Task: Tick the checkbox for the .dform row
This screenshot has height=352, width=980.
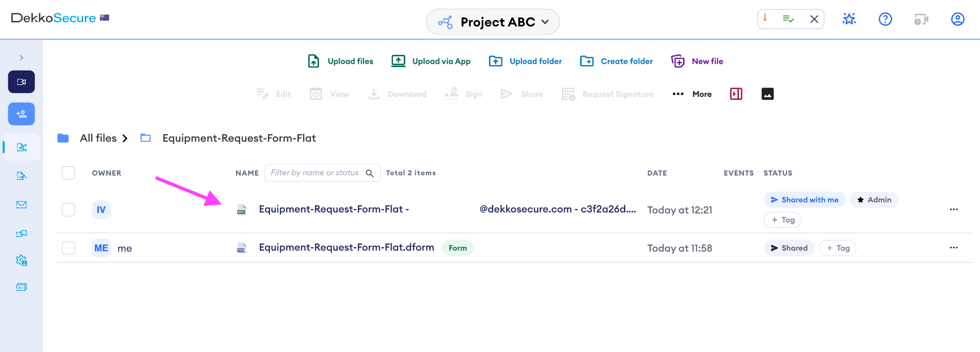Action: tap(69, 248)
